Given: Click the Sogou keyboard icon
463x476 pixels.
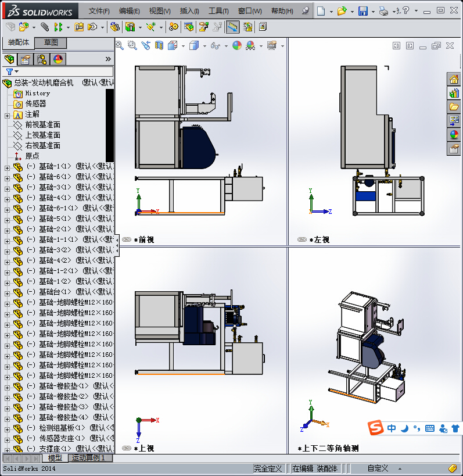Looking at the screenshot, I should tap(430, 428).
